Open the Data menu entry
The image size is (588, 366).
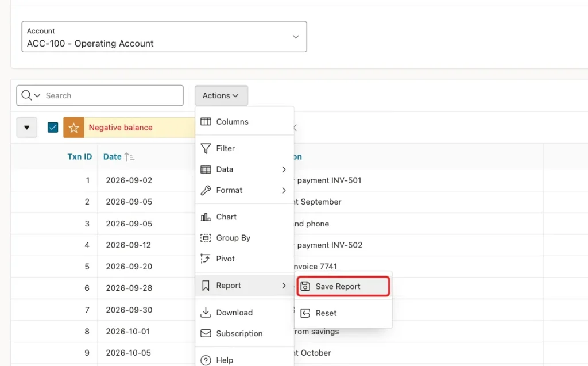tap(245, 169)
